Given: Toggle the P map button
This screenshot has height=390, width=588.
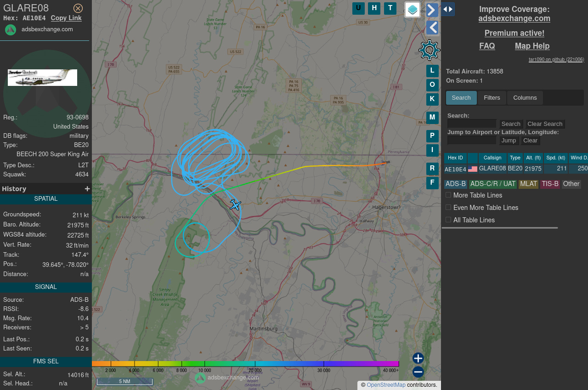Looking at the screenshot, I should 432,136.
